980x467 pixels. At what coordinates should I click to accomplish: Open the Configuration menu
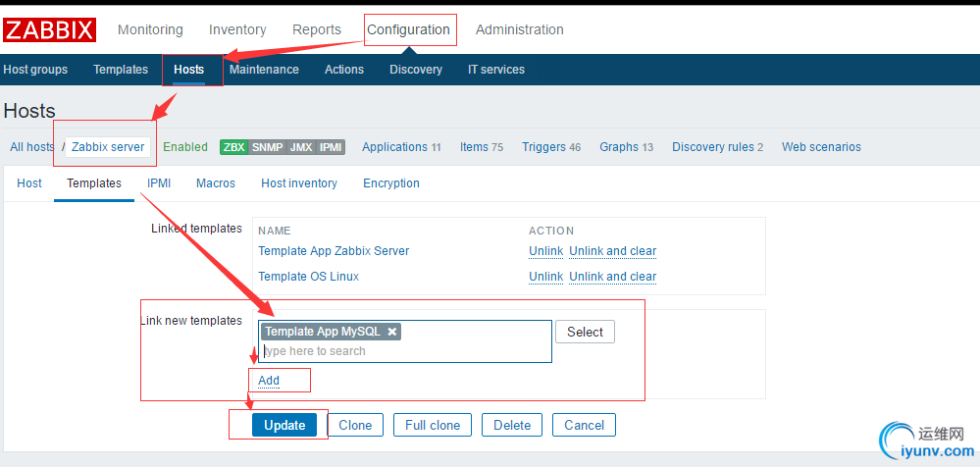point(409,29)
